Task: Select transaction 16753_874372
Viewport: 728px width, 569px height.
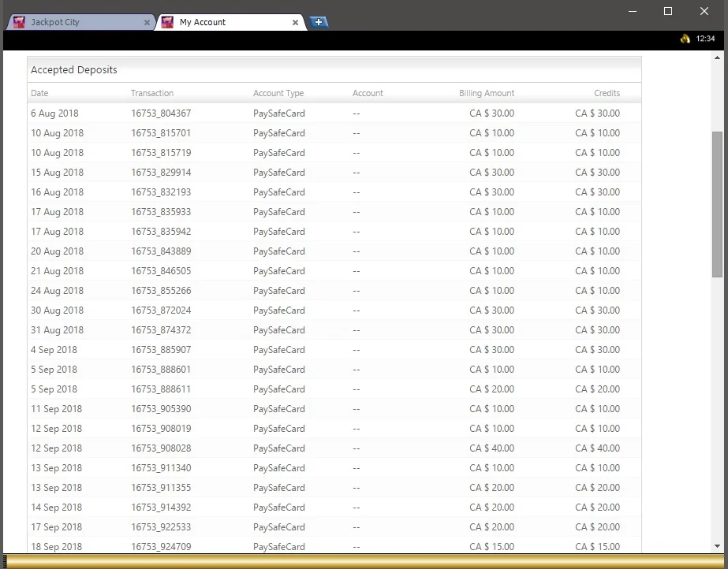Action: click(x=161, y=330)
